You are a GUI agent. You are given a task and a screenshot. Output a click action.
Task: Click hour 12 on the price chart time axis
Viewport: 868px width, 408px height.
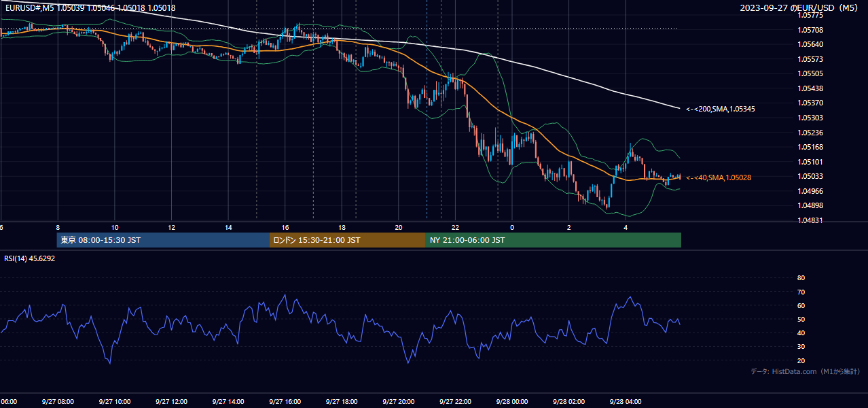(172, 227)
